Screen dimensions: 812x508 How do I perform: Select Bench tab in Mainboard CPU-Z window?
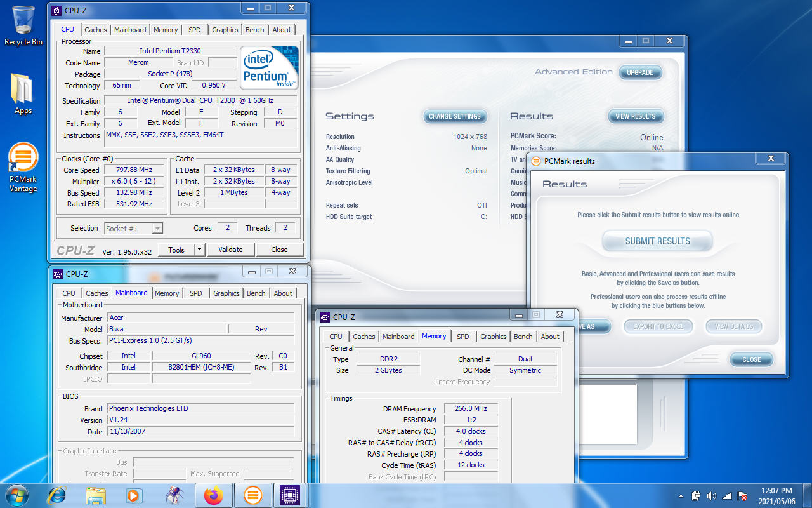click(256, 293)
